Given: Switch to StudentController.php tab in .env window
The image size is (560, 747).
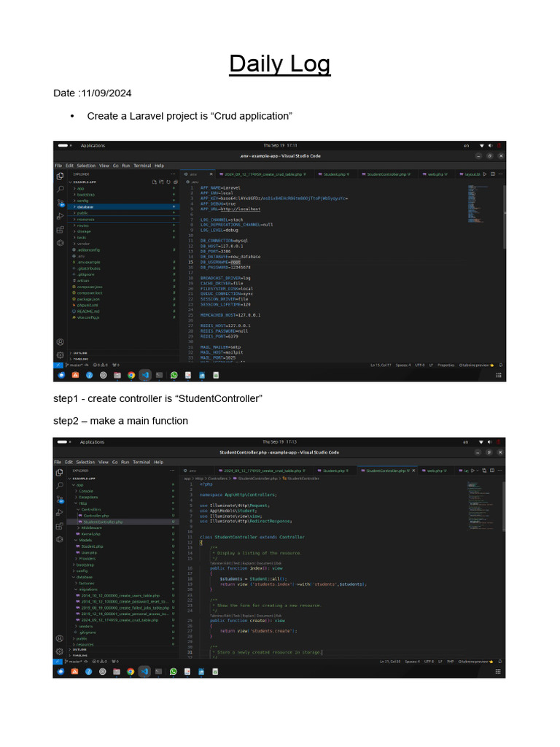Looking at the screenshot, I should pyautogui.click(x=386, y=174).
